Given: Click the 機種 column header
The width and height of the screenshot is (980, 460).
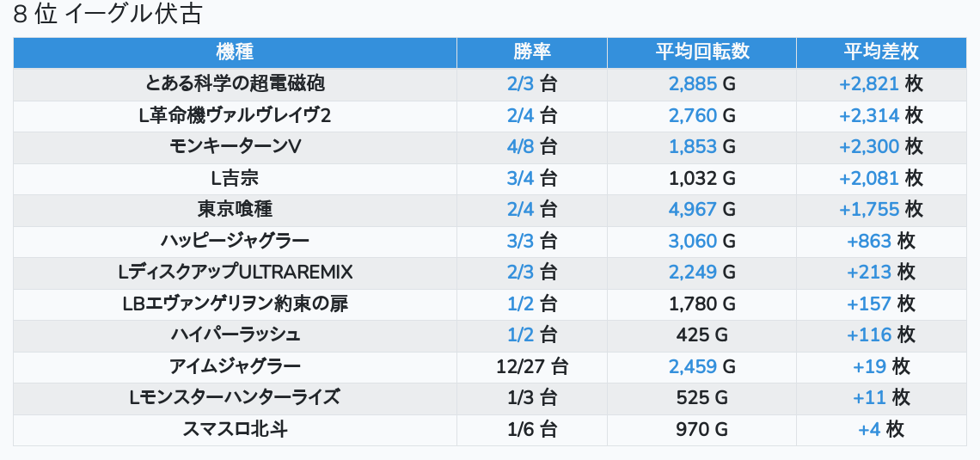Looking at the screenshot, I should click(235, 52).
